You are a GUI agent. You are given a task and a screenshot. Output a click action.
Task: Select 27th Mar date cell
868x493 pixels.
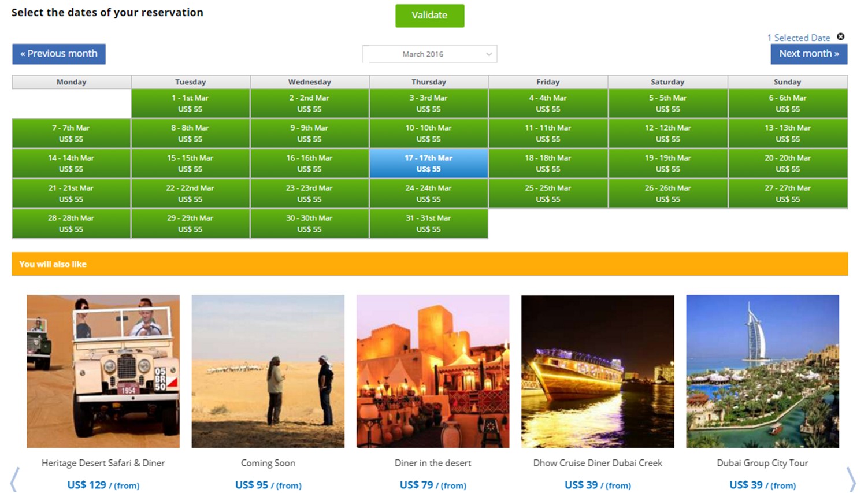click(x=788, y=194)
